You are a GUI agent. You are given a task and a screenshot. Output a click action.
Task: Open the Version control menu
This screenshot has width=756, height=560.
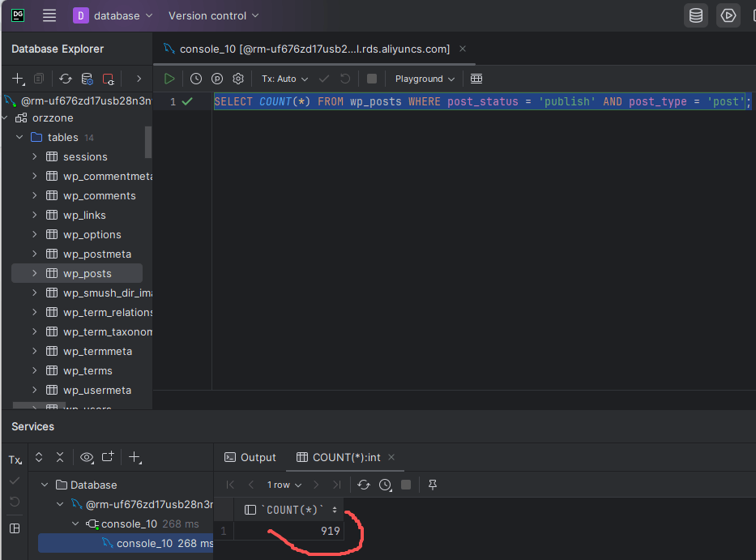pyautogui.click(x=214, y=16)
